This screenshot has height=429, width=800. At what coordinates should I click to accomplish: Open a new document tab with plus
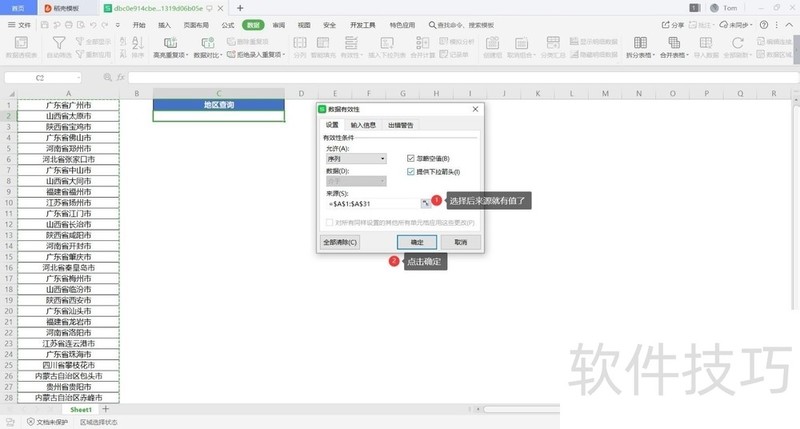(x=240, y=8)
